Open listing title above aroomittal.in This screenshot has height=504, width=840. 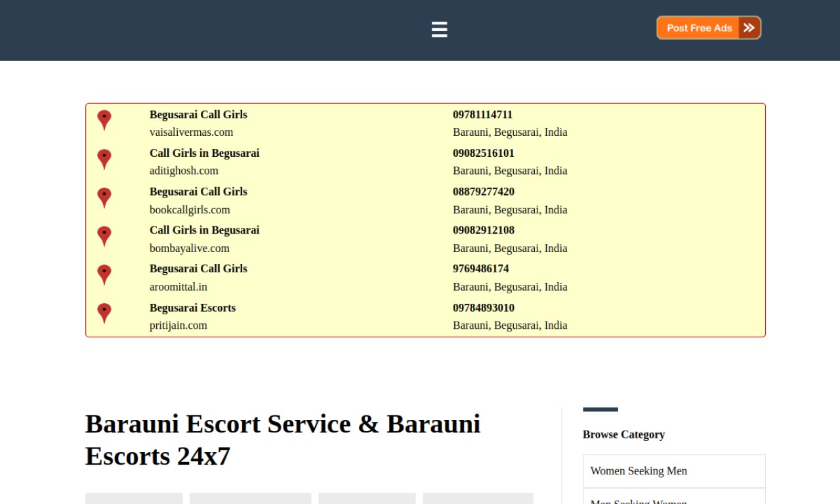(198, 268)
